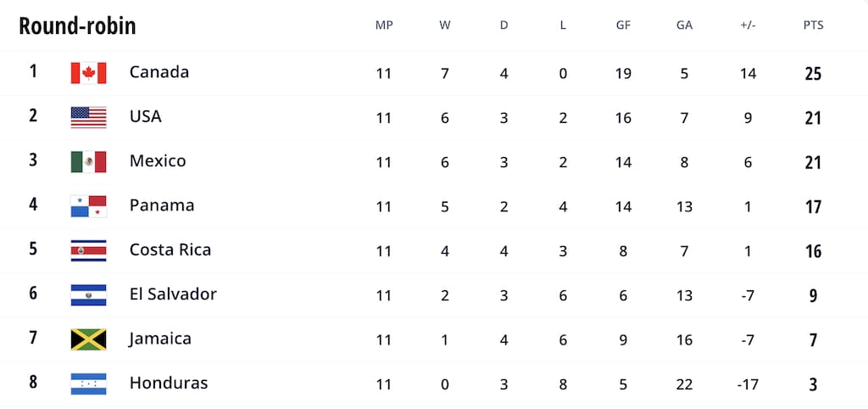
Task: Open the Canada team link
Action: click(x=159, y=72)
